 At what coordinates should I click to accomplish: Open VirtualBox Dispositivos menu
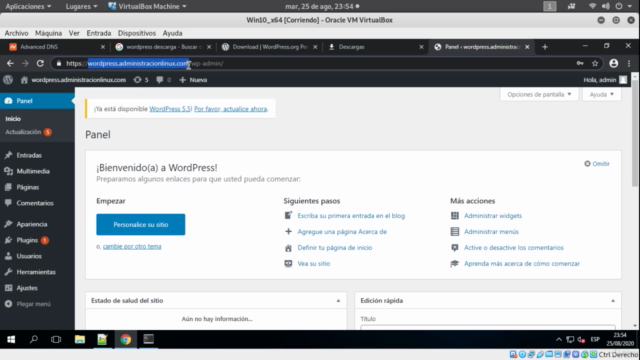[137, 33]
